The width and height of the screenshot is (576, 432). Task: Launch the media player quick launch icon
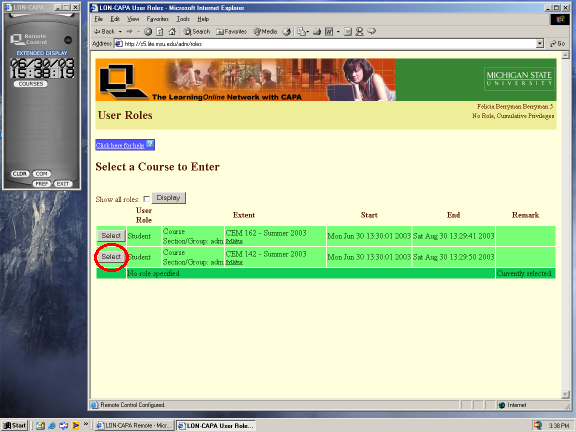pyautogui.click(x=75, y=425)
